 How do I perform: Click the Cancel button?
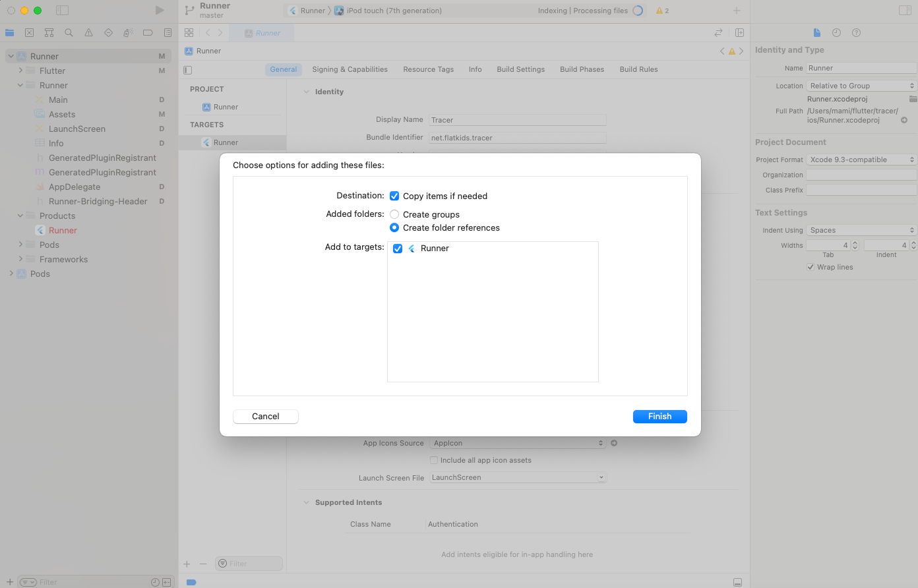pyautogui.click(x=266, y=417)
